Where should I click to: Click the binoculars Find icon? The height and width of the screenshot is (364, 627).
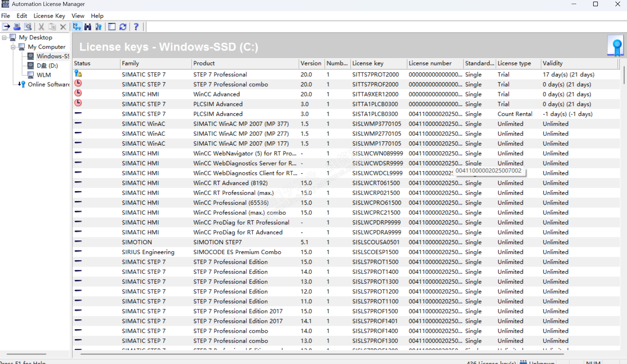[x=88, y=27]
